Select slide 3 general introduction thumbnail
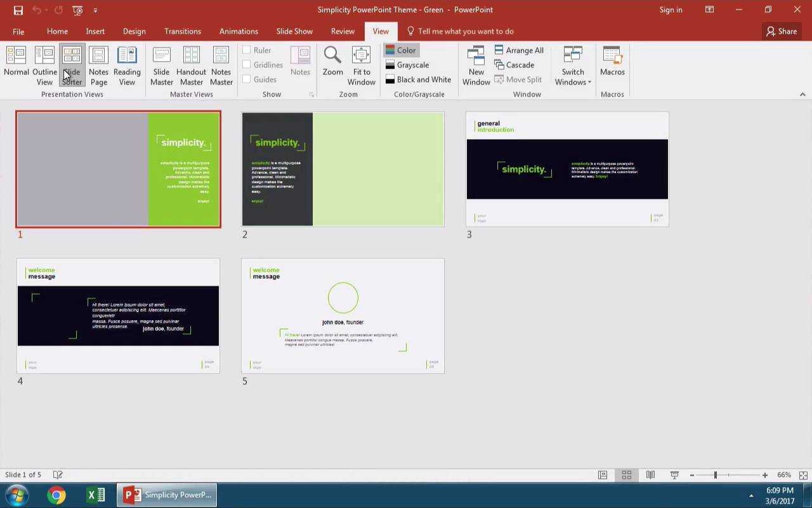This screenshot has height=508, width=812. click(x=567, y=169)
